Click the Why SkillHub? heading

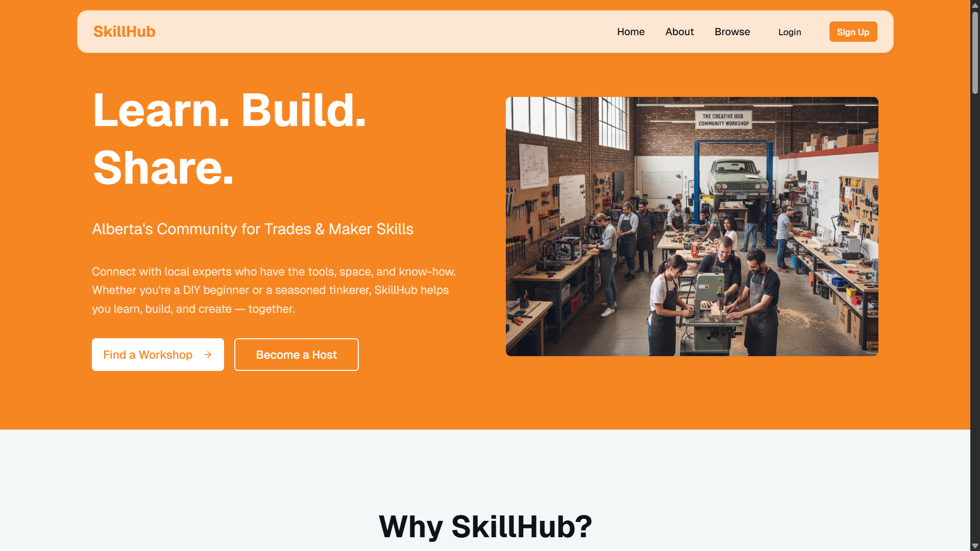click(485, 527)
